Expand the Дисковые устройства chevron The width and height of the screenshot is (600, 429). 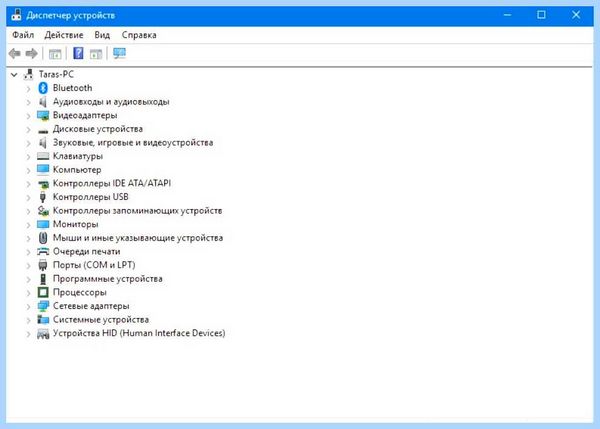(x=29, y=129)
